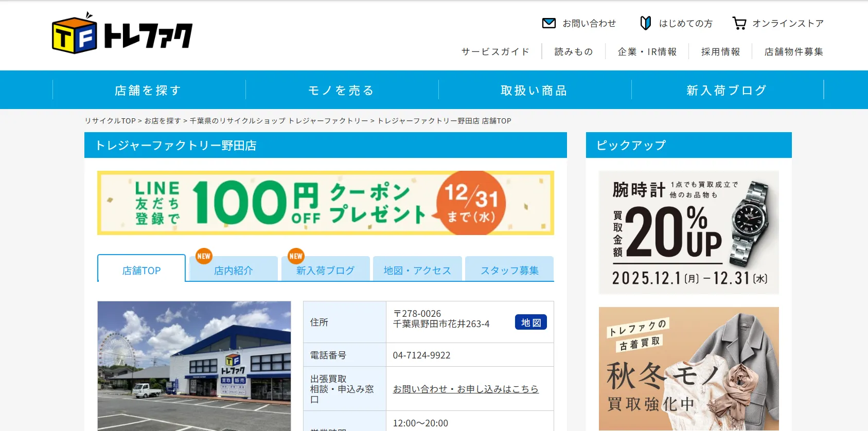Click the リサイクルTOP breadcrumb link

click(110, 121)
